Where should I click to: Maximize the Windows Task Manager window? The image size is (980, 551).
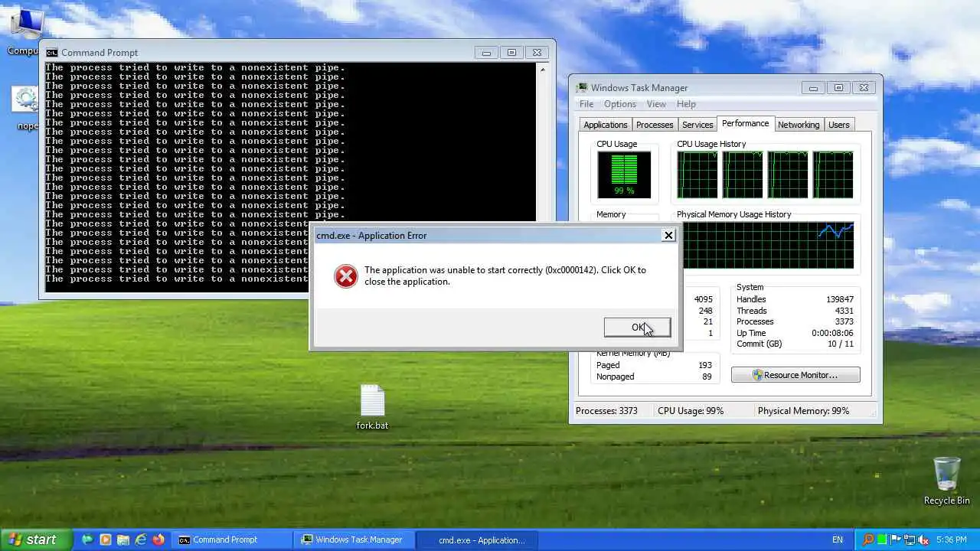[838, 88]
